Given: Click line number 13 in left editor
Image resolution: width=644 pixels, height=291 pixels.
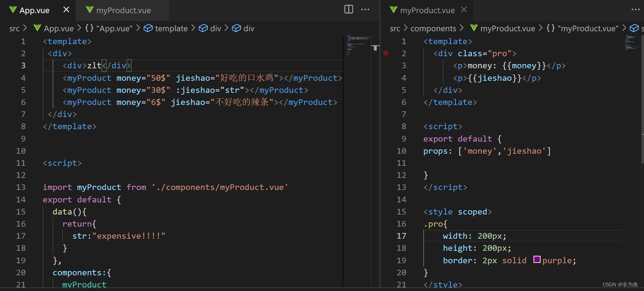Looking at the screenshot, I should point(21,187).
